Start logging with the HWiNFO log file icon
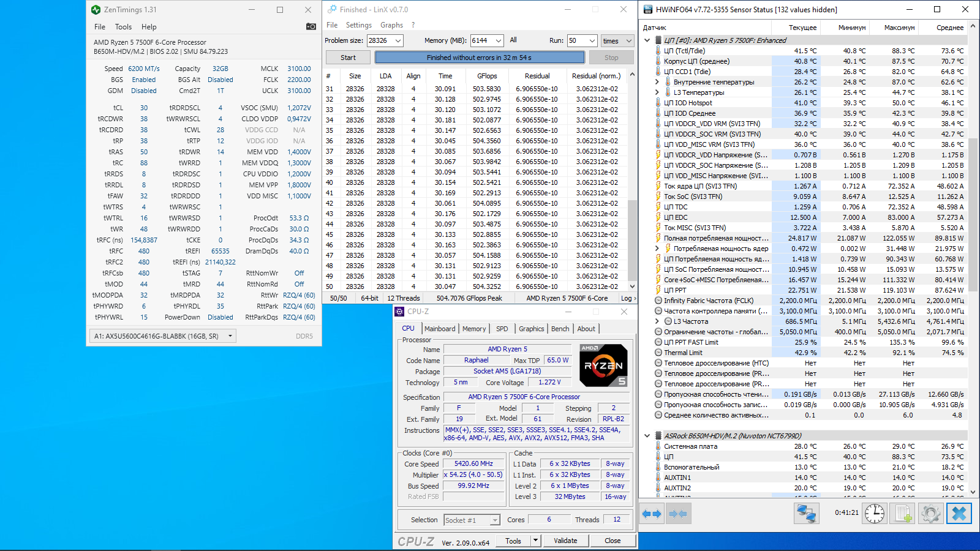The width and height of the screenshot is (980, 551). tap(903, 514)
